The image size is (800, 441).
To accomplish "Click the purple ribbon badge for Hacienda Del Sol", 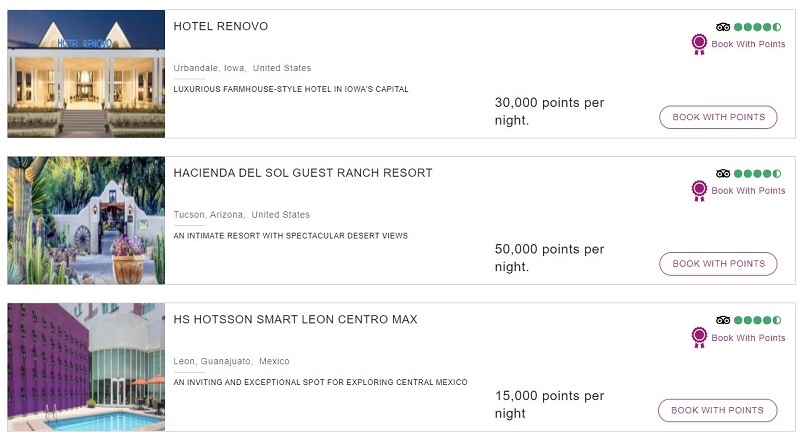I will tap(699, 190).
